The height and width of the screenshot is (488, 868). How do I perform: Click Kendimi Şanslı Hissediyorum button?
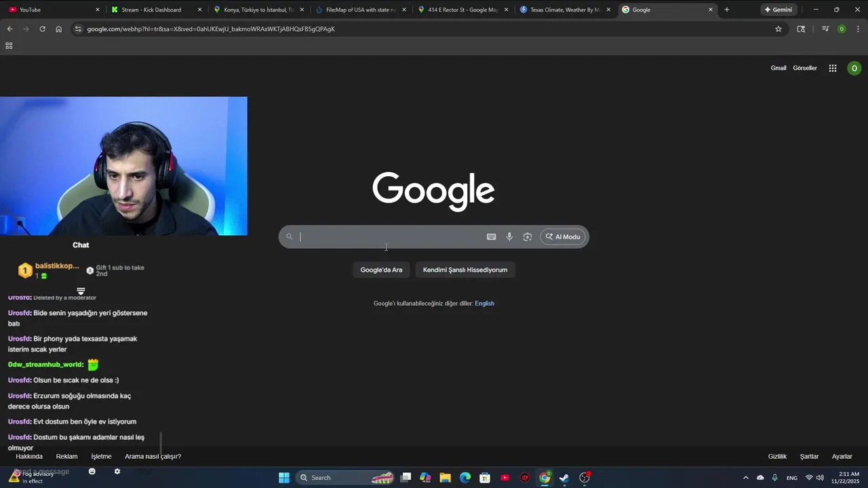[465, 270]
